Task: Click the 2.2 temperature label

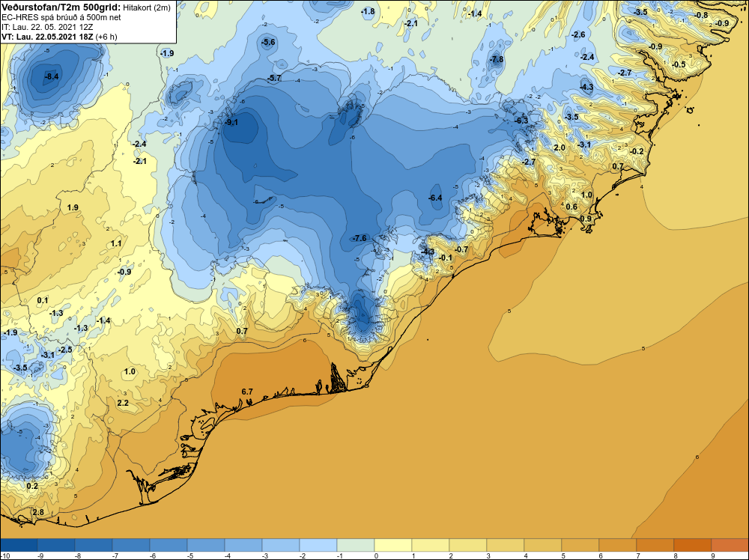Action: [x=123, y=403]
